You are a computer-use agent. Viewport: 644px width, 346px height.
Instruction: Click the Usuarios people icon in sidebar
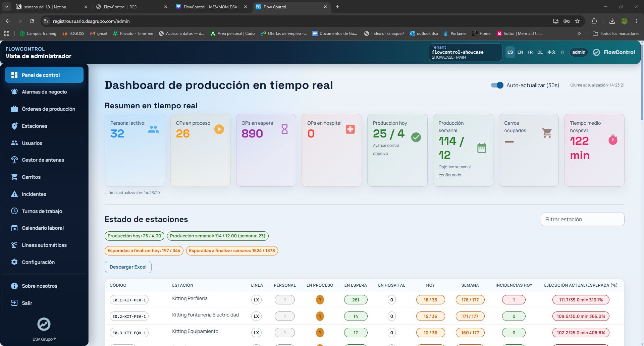tap(14, 143)
